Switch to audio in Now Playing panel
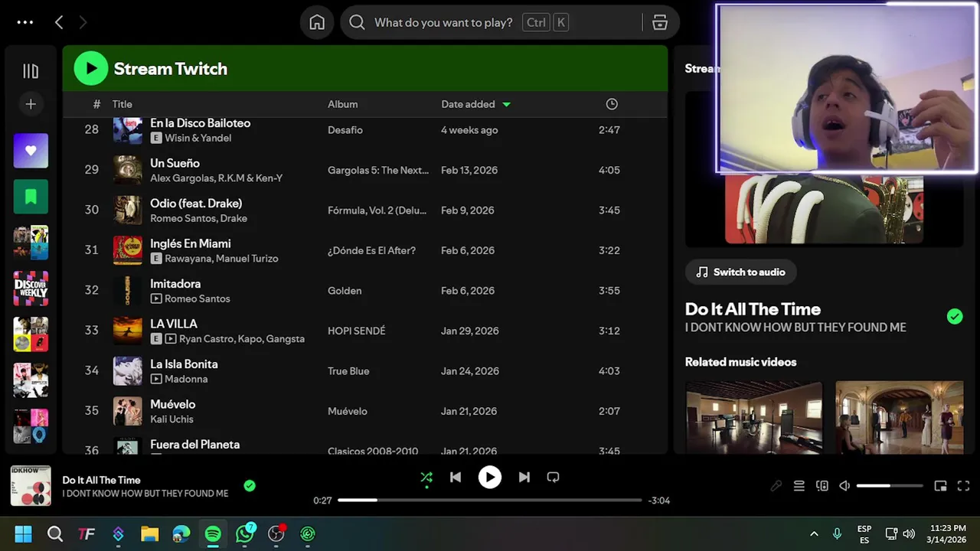 coord(740,272)
